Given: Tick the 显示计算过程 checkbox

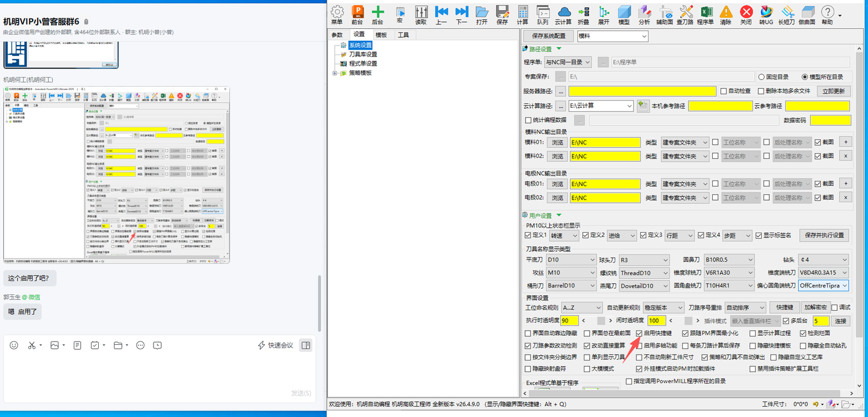Looking at the screenshot, I should 753,333.
